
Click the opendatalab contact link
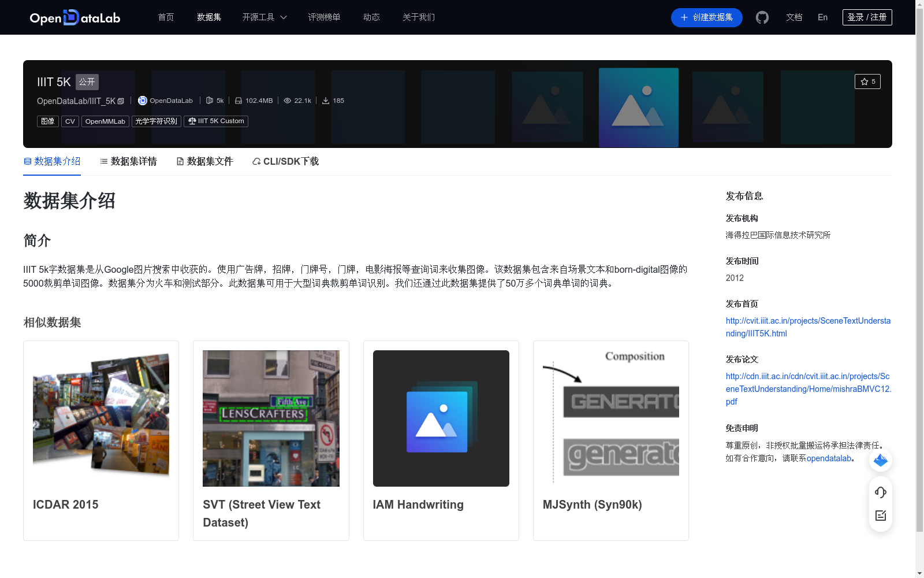(829, 458)
